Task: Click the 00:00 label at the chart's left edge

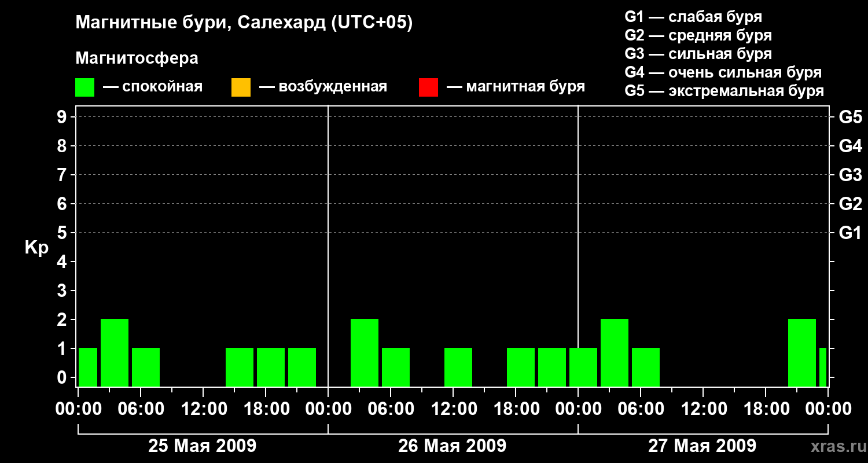Action: click(79, 409)
